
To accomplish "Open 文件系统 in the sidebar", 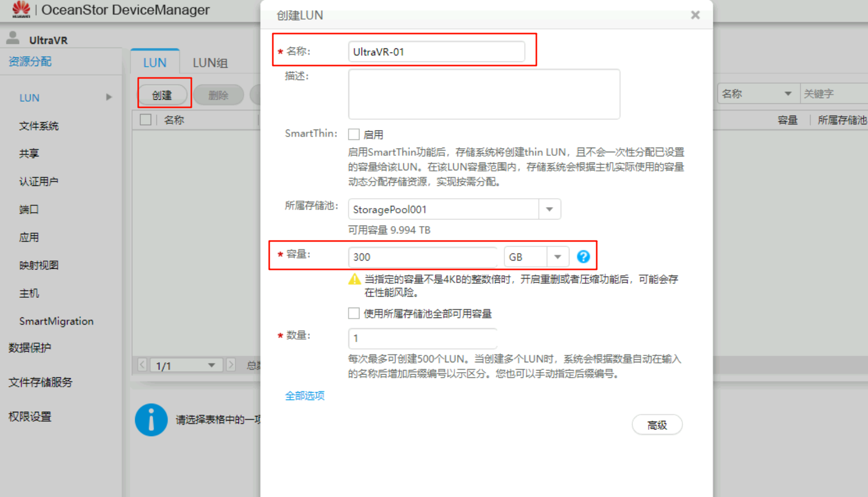I will (x=39, y=125).
